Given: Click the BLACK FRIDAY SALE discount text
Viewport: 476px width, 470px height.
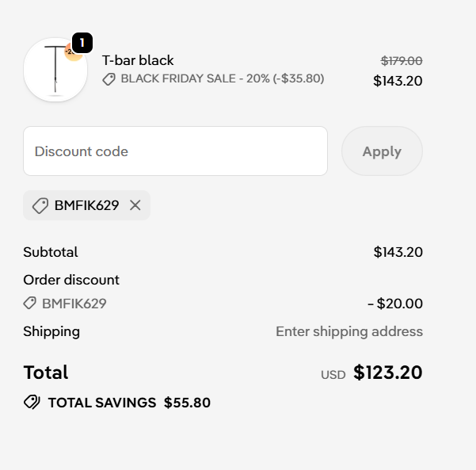Looking at the screenshot, I should pyautogui.click(x=222, y=79).
